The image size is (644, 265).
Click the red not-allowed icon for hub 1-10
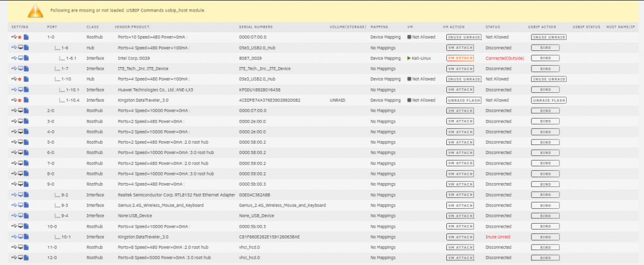coord(20,79)
